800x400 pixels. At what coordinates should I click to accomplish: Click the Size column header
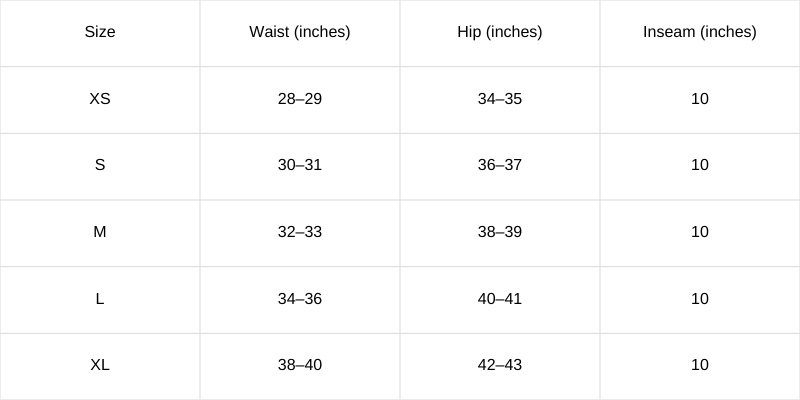[x=100, y=33]
